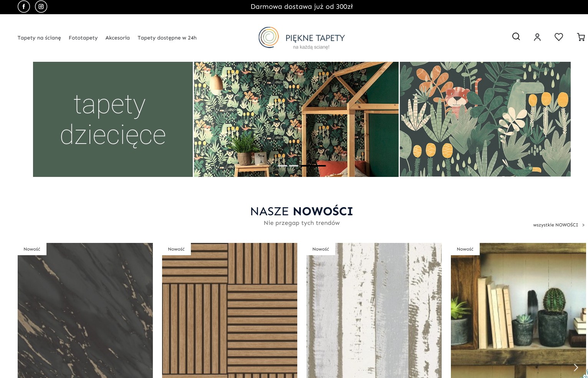Select the active black banner slide indicator
Image resolution: width=588 pixels, height=378 pixels.
pos(313,166)
